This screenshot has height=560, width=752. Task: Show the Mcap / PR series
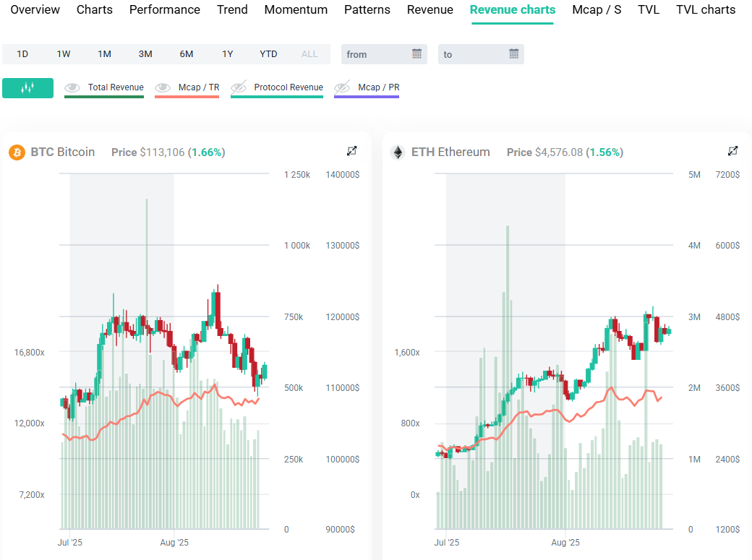click(x=367, y=87)
